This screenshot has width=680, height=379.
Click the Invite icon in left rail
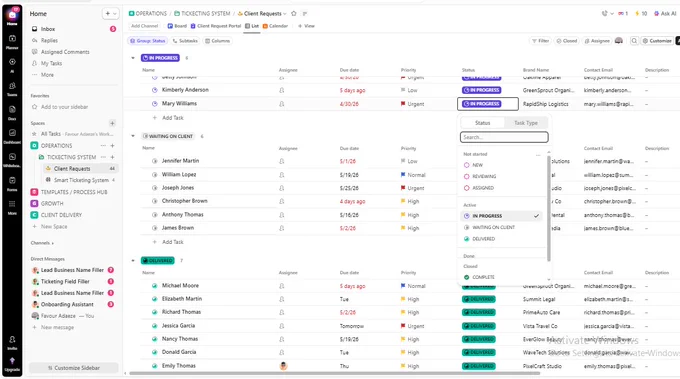(x=12, y=340)
